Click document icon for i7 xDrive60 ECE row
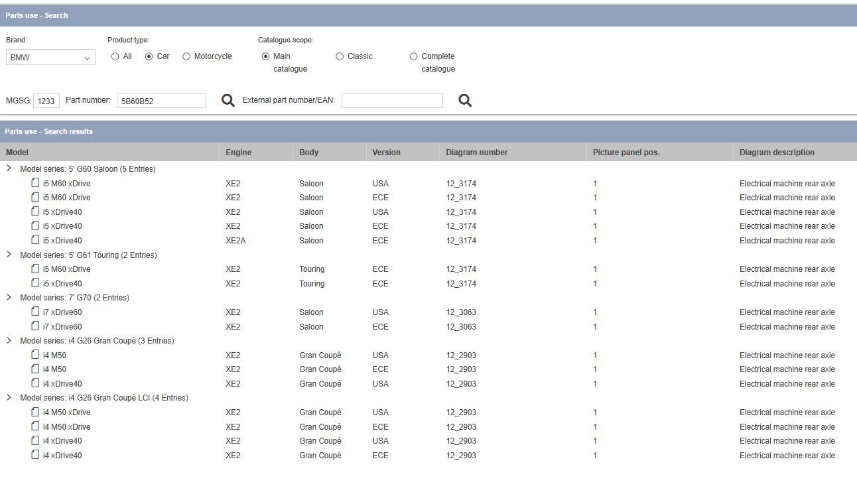 pos(35,326)
